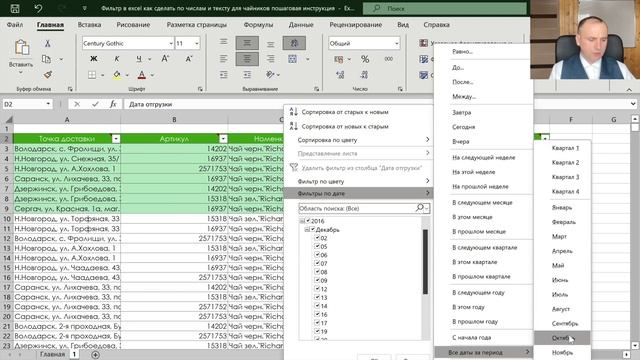Click the Increase indent icon

[247, 75]
